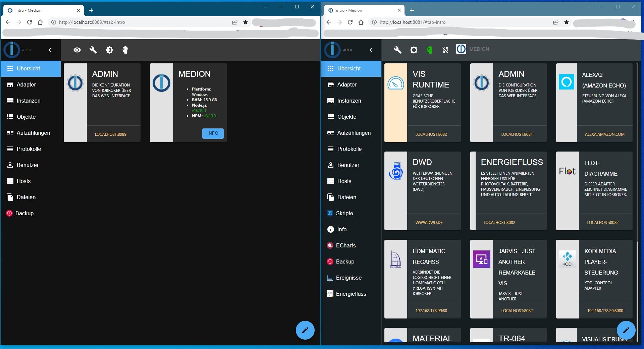Click the Jarvis card purple icon

[x=481, y=259]
